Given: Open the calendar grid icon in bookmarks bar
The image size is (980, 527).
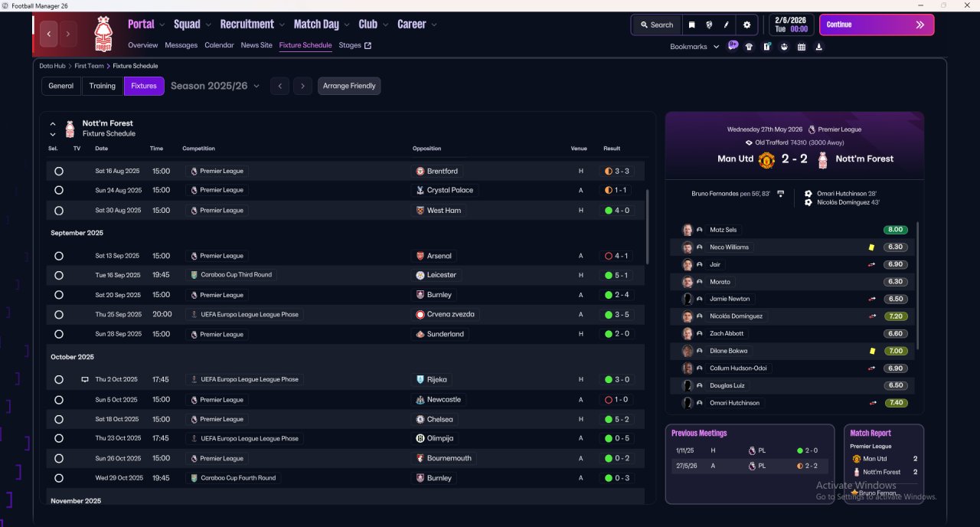Looking at the screenshot, I should [802, 47].
